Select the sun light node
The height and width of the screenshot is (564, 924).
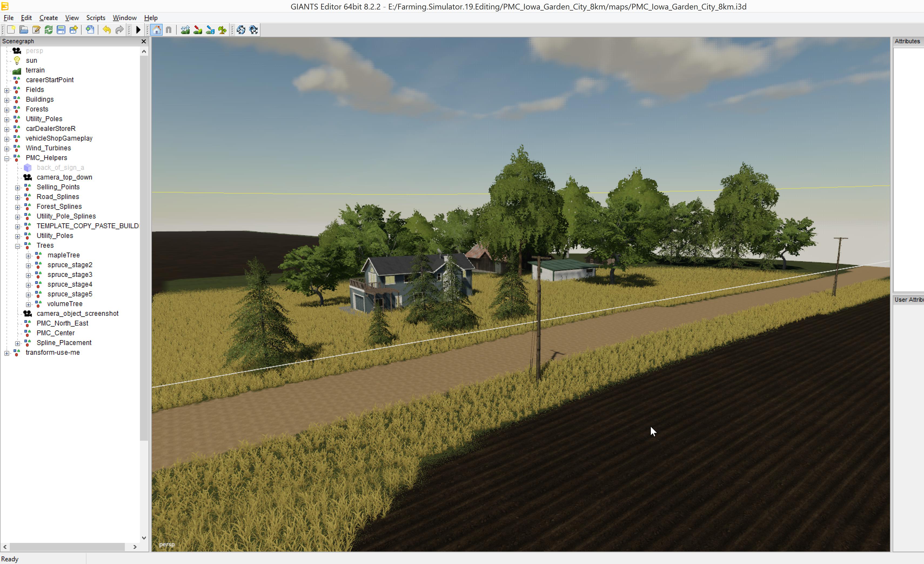32,60
